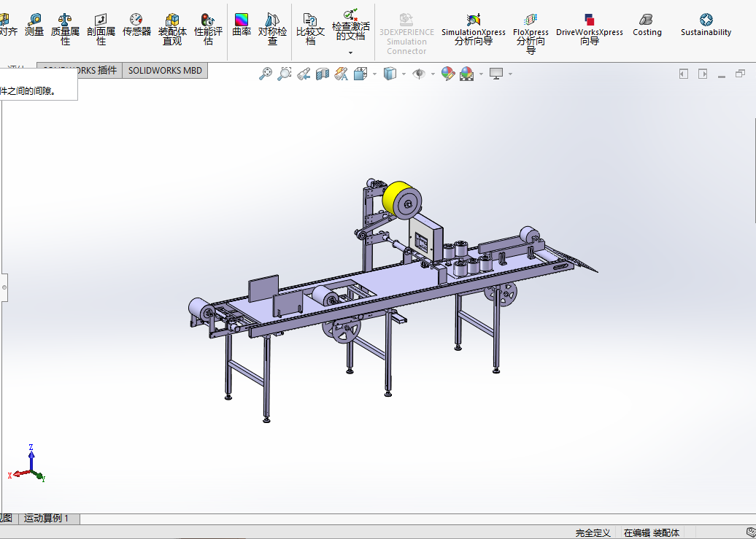Screen dimensions: 756x539
Task: Toggle the Hide/Show Items eye icon
Action: coord(419,74)
